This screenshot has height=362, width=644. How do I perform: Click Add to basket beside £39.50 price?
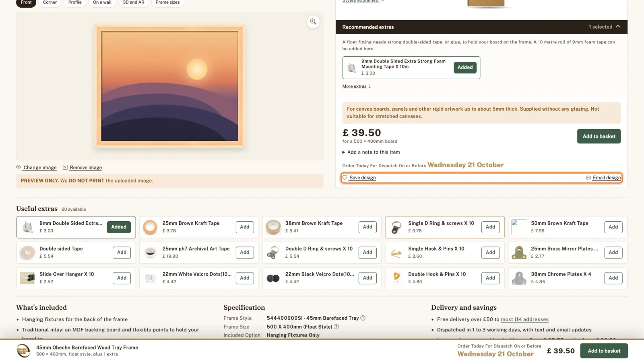599,136
